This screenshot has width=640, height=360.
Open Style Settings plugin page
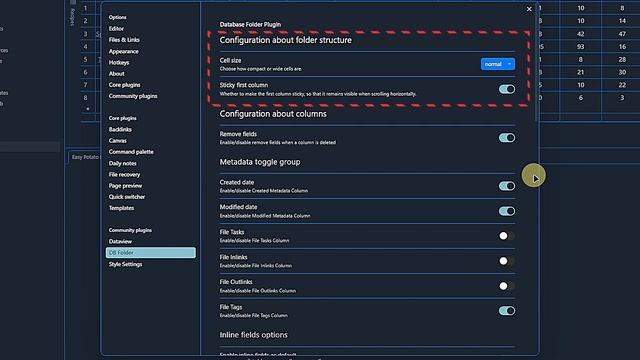(x=125, y=264)
